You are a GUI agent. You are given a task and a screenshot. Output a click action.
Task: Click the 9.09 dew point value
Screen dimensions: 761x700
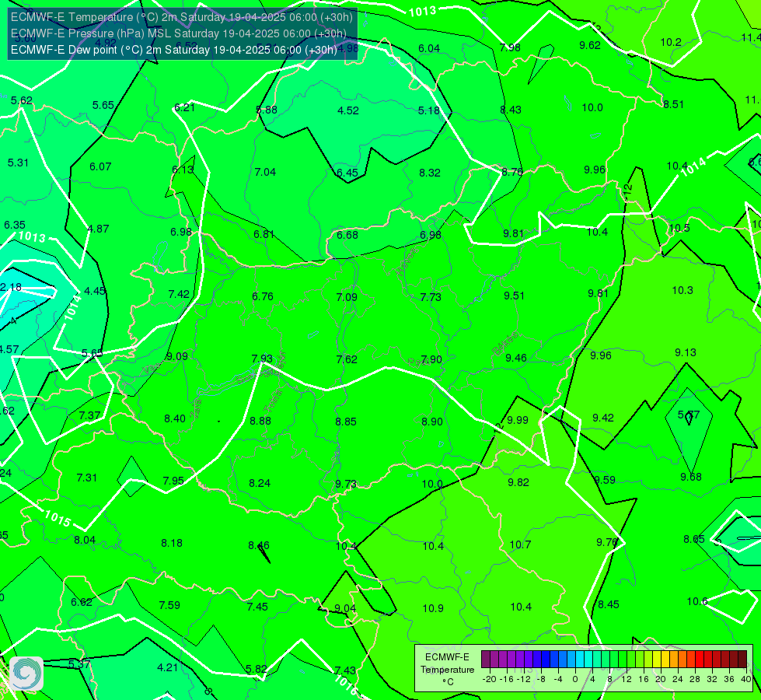177,356
